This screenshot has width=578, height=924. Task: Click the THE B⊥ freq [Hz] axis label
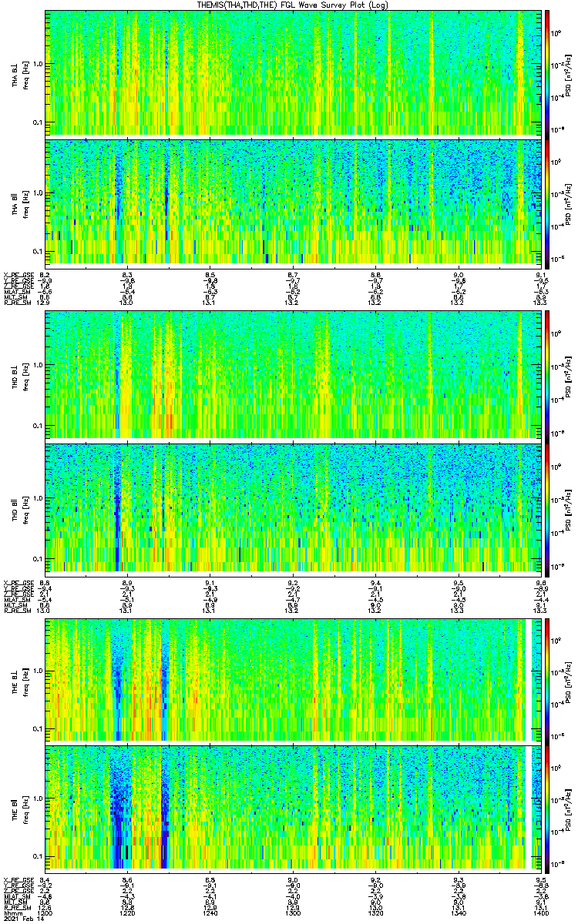coord(19,680)
